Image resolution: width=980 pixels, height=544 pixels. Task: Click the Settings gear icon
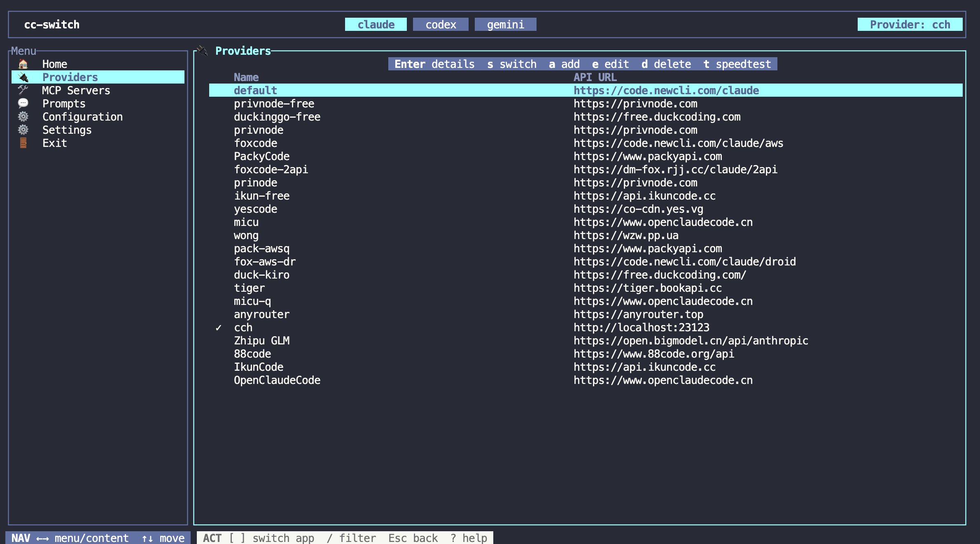pos(23,130)
